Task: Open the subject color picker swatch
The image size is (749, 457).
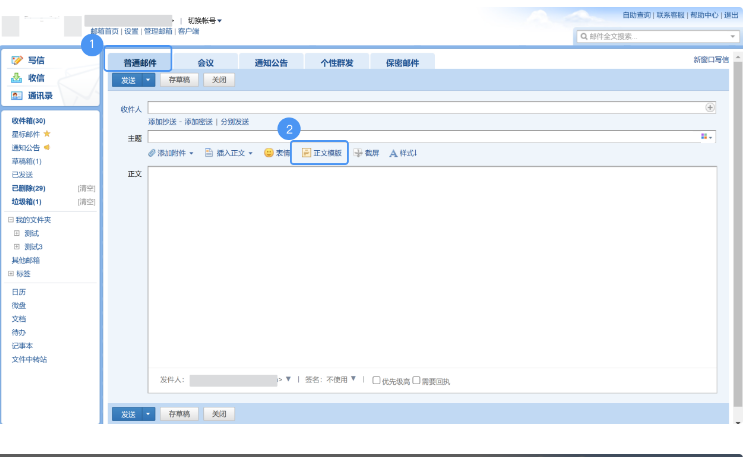Action: 706,136
